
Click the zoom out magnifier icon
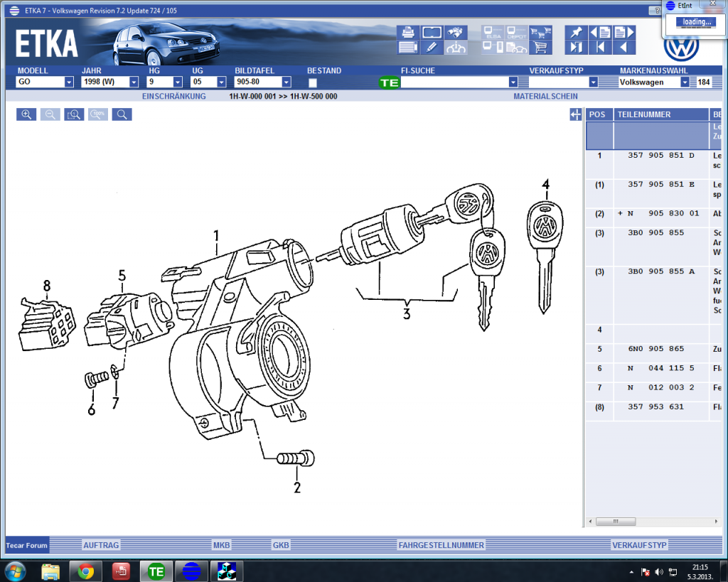pyautogui.click(x=50, y=114)
